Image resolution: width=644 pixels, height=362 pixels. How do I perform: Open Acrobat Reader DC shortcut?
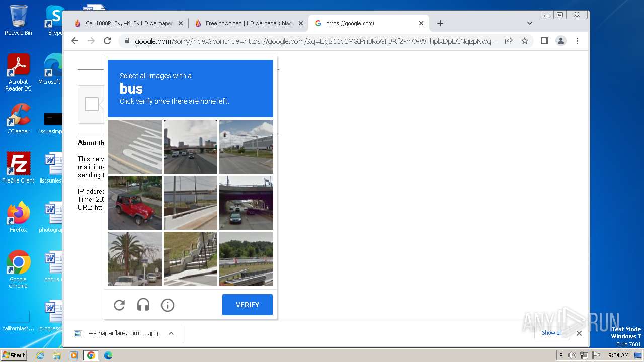point(18,72)
